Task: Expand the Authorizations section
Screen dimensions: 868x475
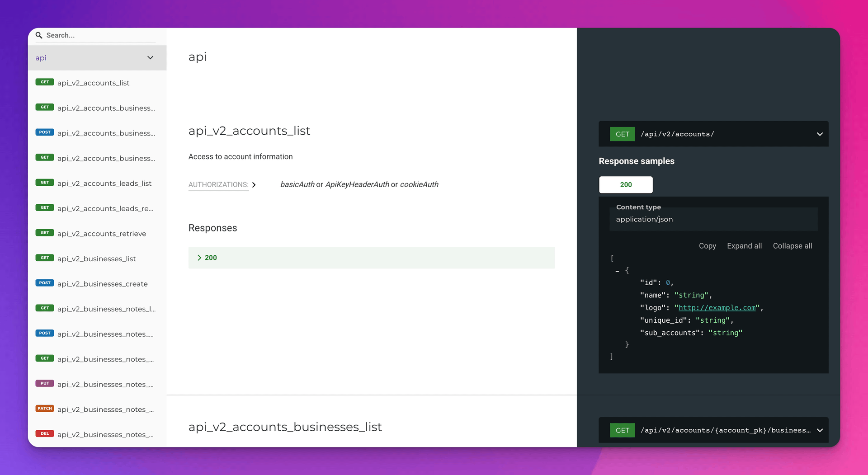Action: click(x=222, y=185)
